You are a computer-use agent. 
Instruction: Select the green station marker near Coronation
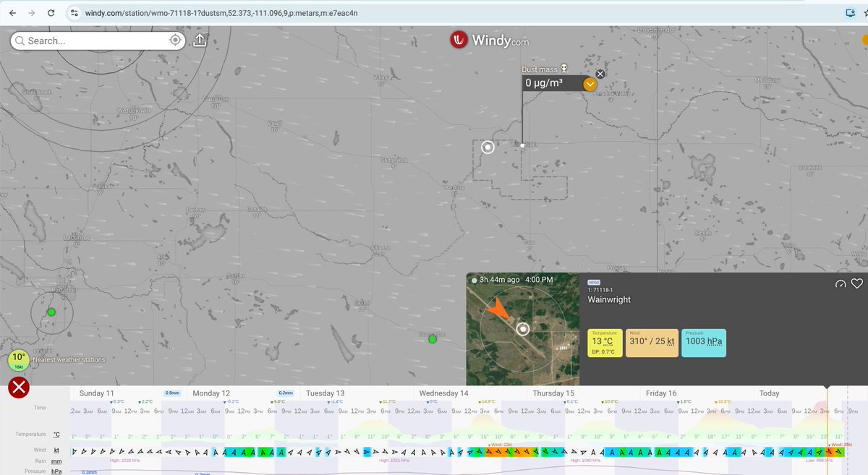point(432,339)
